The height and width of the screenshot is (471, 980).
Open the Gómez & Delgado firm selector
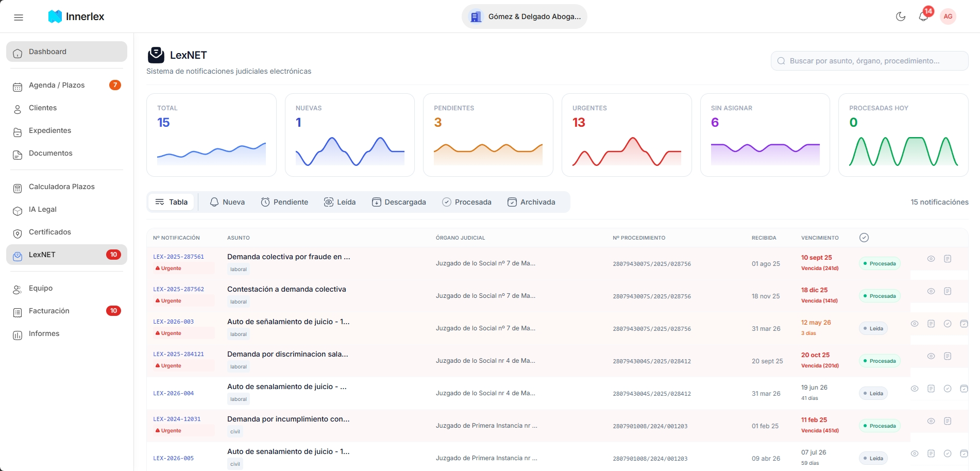tap(525, 16)
